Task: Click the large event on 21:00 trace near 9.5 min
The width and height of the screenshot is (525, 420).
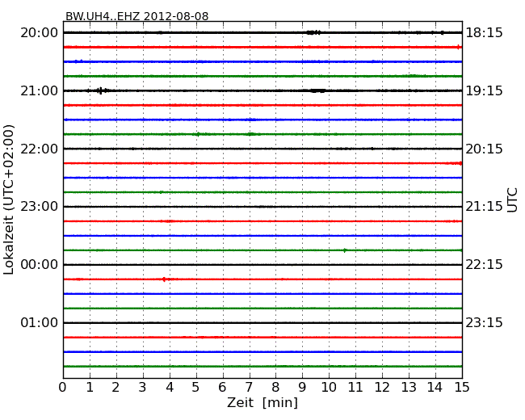Action: 317,90
